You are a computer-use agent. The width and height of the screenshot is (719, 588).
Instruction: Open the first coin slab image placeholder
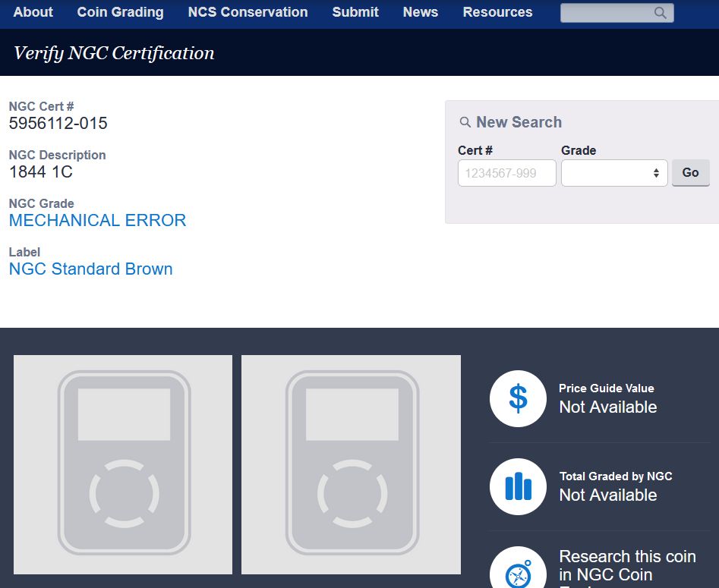[123, 464]
